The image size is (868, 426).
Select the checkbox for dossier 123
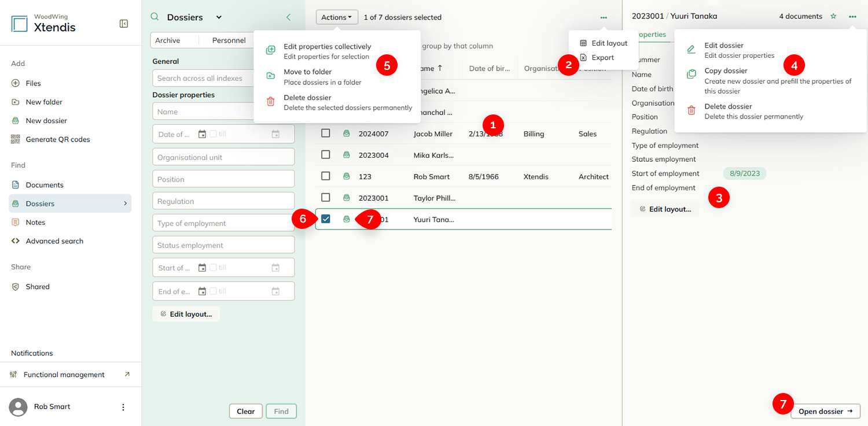point(326,176)
